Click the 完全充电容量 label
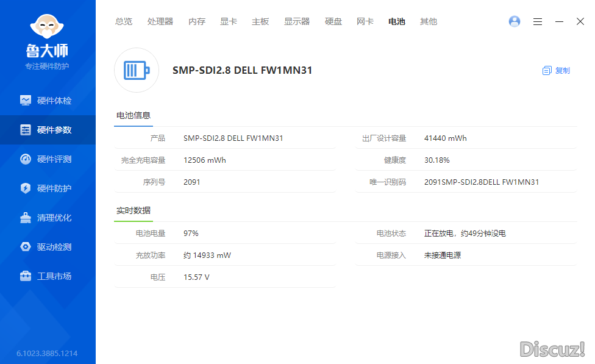 pyautogui.click(x=143, y=160)
